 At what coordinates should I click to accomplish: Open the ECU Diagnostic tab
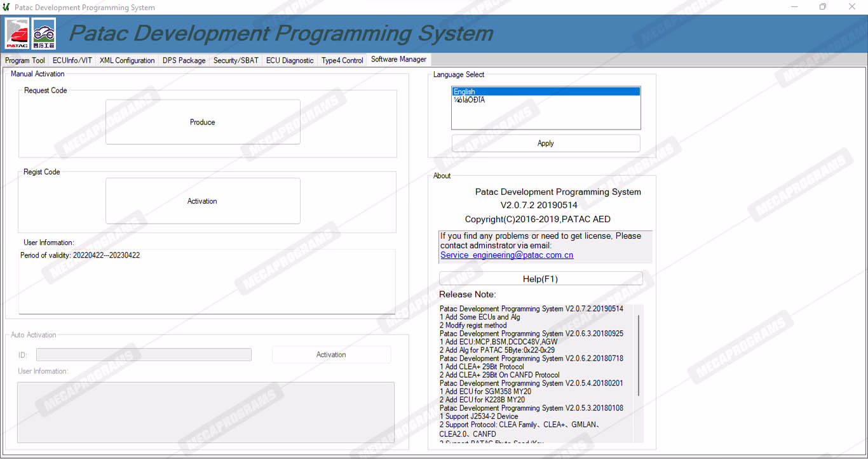coord(290,60)
